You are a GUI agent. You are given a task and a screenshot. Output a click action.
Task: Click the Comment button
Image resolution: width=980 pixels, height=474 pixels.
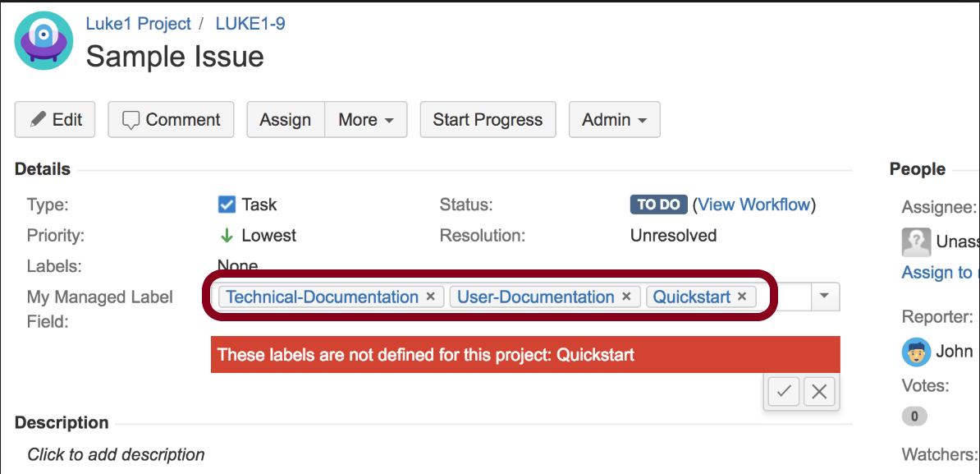point(172,119)
